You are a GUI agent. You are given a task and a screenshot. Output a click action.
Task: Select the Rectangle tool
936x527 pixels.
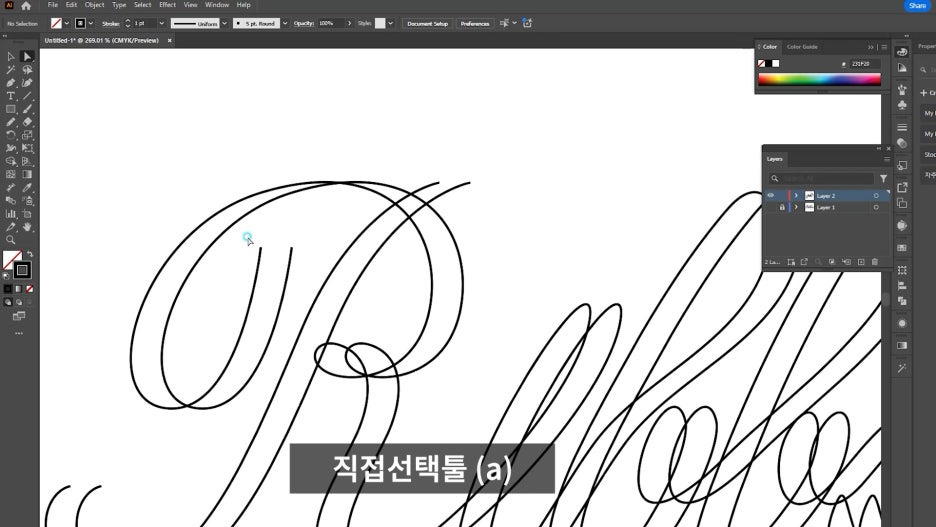point(11,109)
